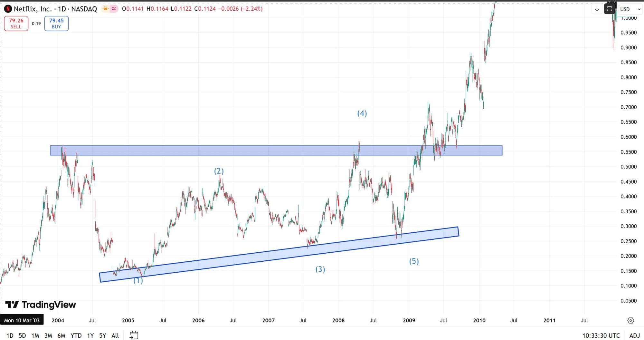Open chart settings gear at bottom right
644x340 pixels.
coord(630,320)
